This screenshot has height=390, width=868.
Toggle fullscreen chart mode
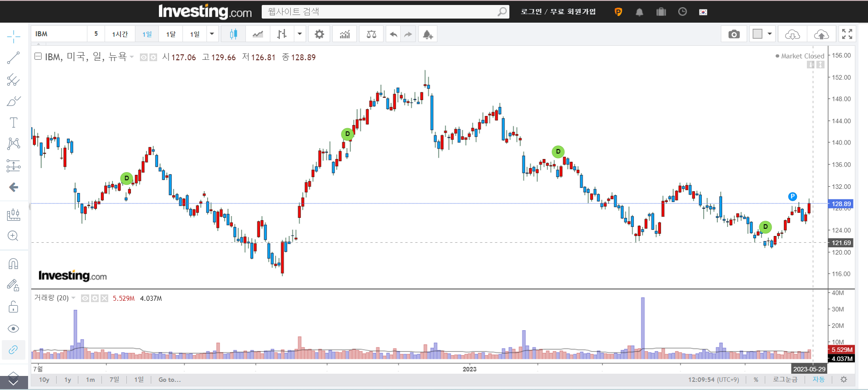pyautogui.click(x=847, y=34)
